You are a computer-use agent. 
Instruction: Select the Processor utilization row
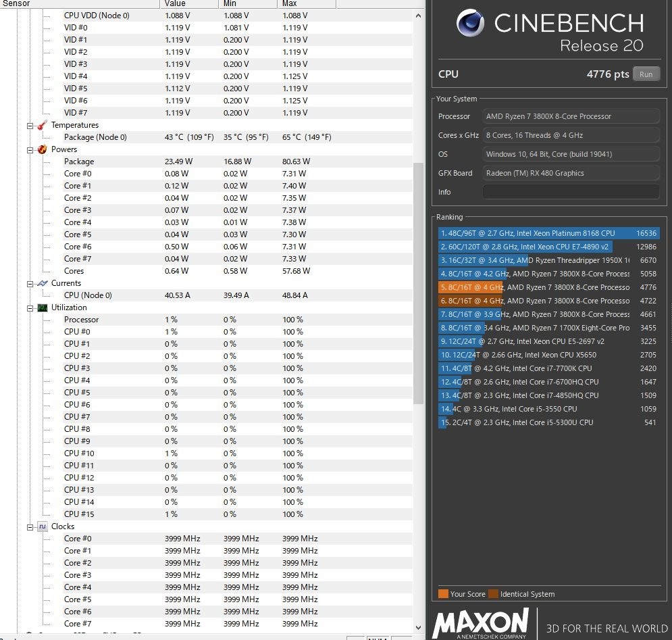tap(238, 320)
